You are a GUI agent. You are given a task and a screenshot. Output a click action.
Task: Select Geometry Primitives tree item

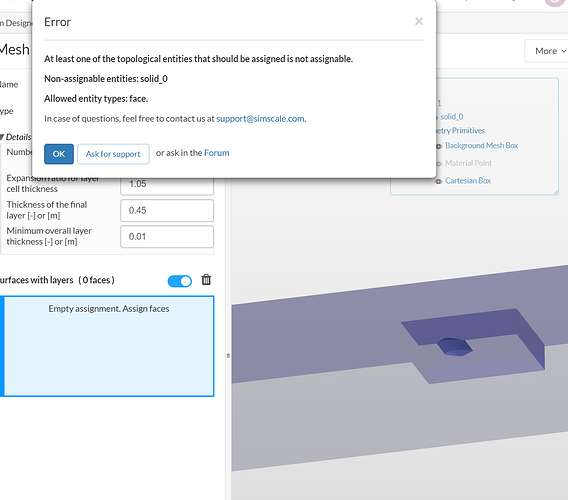click(460, 130)
